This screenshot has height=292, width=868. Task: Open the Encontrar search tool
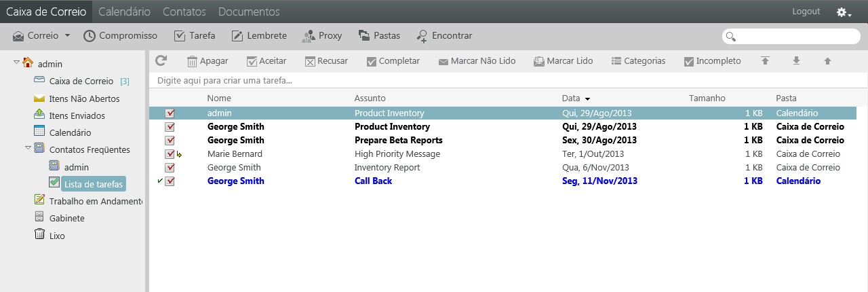422,36
